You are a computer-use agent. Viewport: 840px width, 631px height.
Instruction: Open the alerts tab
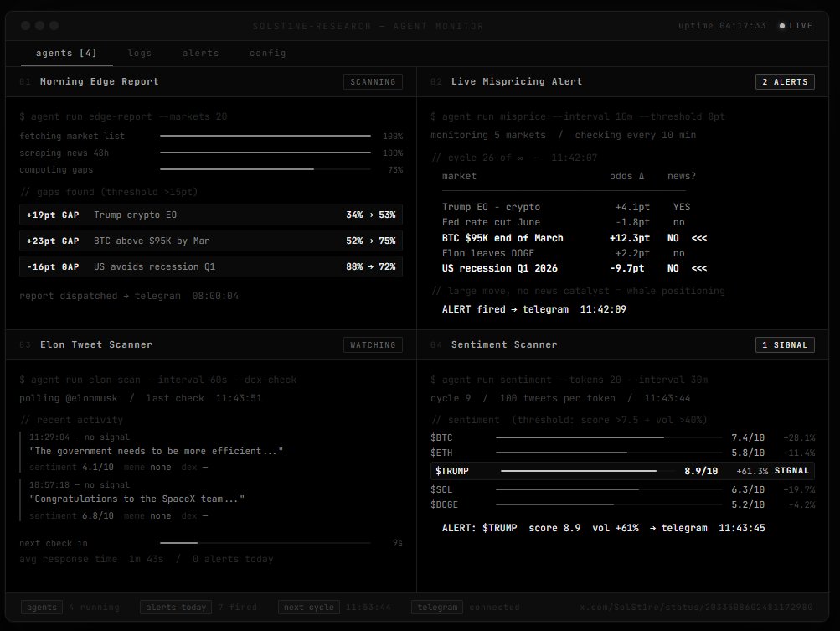[x=200, y=53]
